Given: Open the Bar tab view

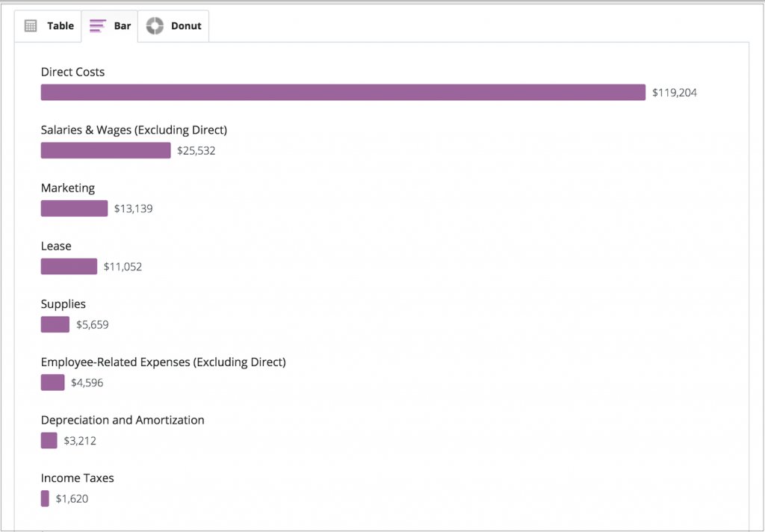Looking at the screenshot, I should pyautogui.click(x=110, y=25).
